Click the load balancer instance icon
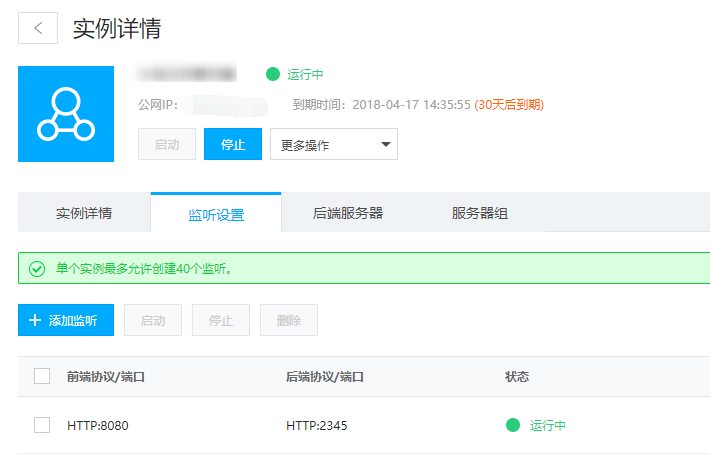This screenshot has height=468, width=710. 66,114
